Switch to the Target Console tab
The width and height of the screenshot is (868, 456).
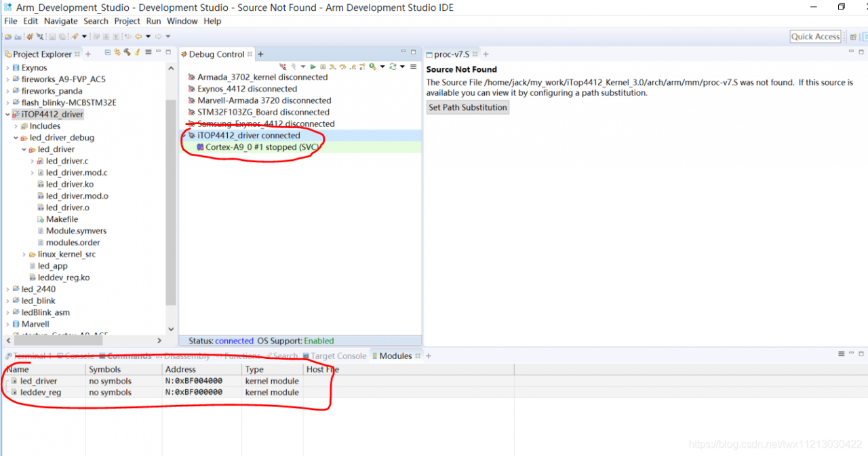pos(334,356)
